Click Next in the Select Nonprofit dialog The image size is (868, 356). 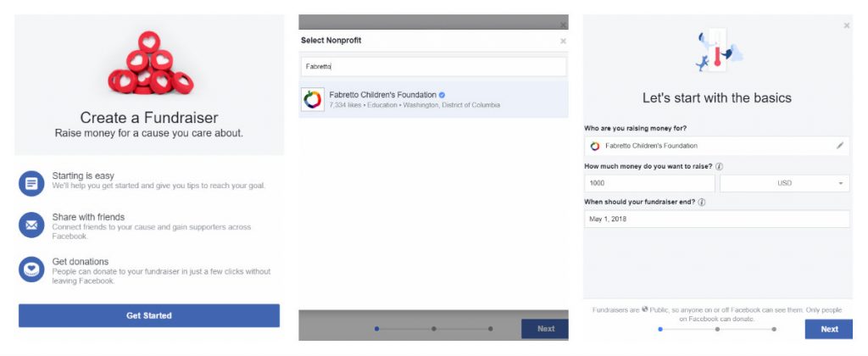545,329
